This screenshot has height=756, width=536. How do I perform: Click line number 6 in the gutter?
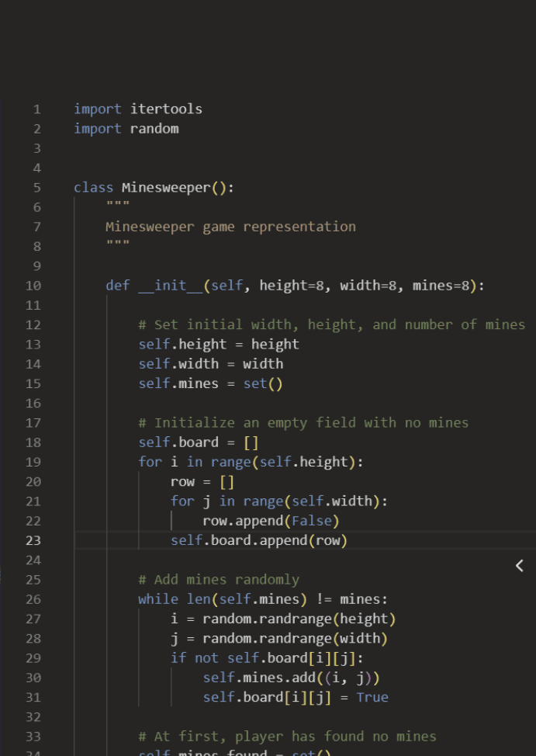pyautogui.click(x=37, y=207)
